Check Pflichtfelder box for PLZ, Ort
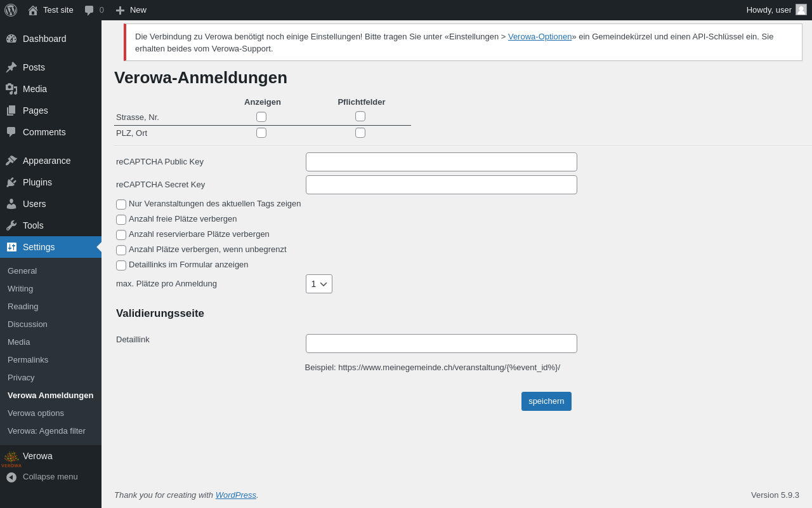This screenshot has width=812, height=508. pyautogui.click(x=360, y=133)
